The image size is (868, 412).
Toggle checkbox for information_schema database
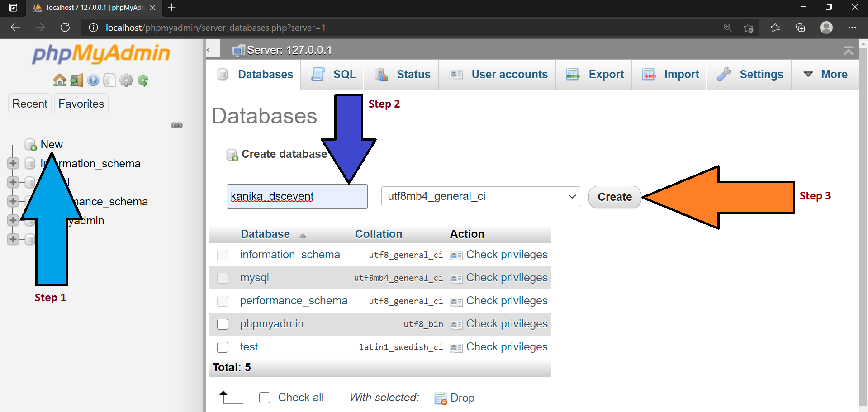tap(223, 255)
